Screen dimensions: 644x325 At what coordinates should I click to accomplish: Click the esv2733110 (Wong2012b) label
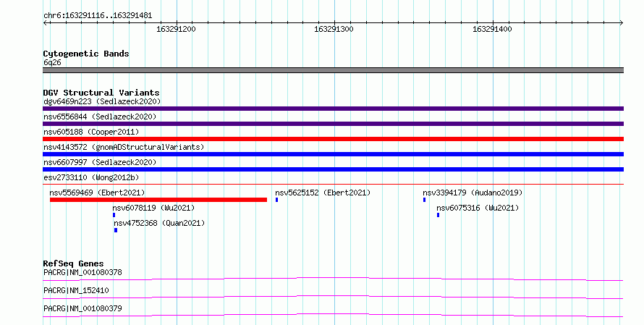coord(91,177)
